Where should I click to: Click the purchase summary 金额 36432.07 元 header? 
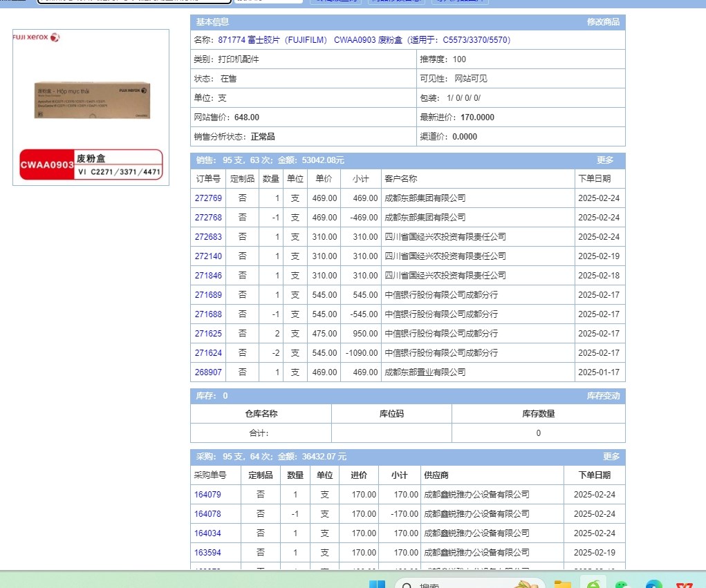[x=312, y=457]
